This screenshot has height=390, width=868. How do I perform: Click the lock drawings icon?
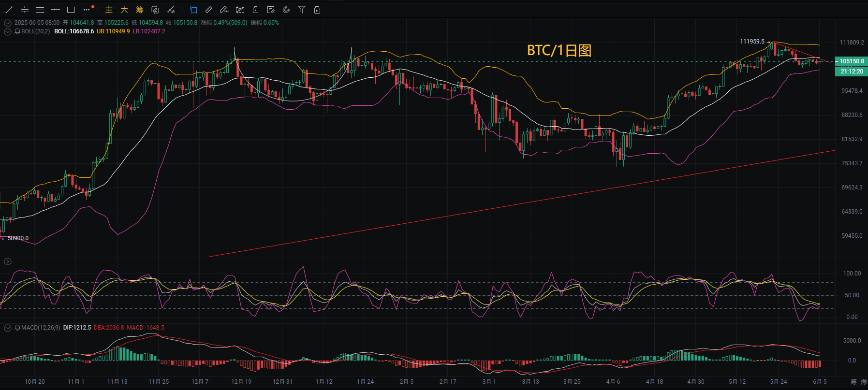pyautogui.click(x=255, y=10)
